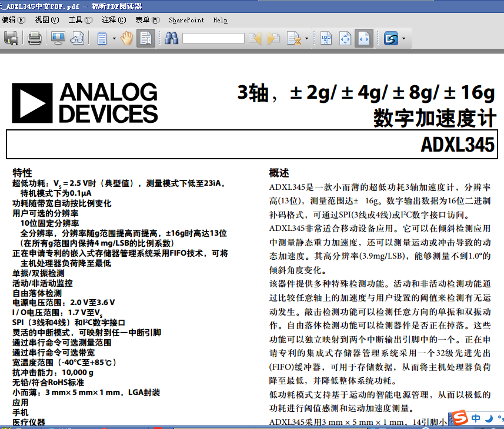The width and height of the screenshot is (504, 429).
Task: Click the line 功耗随带宽自动按比例变化
Action: pyautogui.click(x=62, y=203)
